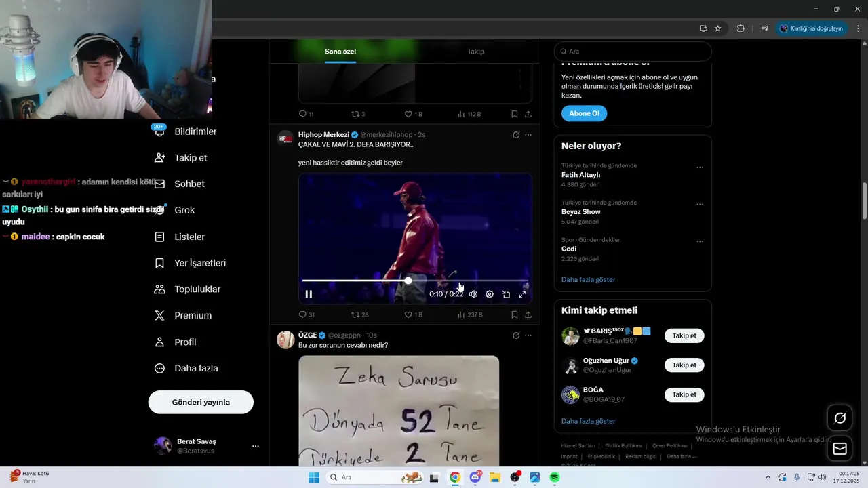Click the Abone Ol button
The image size is (868, 488).
584,113
